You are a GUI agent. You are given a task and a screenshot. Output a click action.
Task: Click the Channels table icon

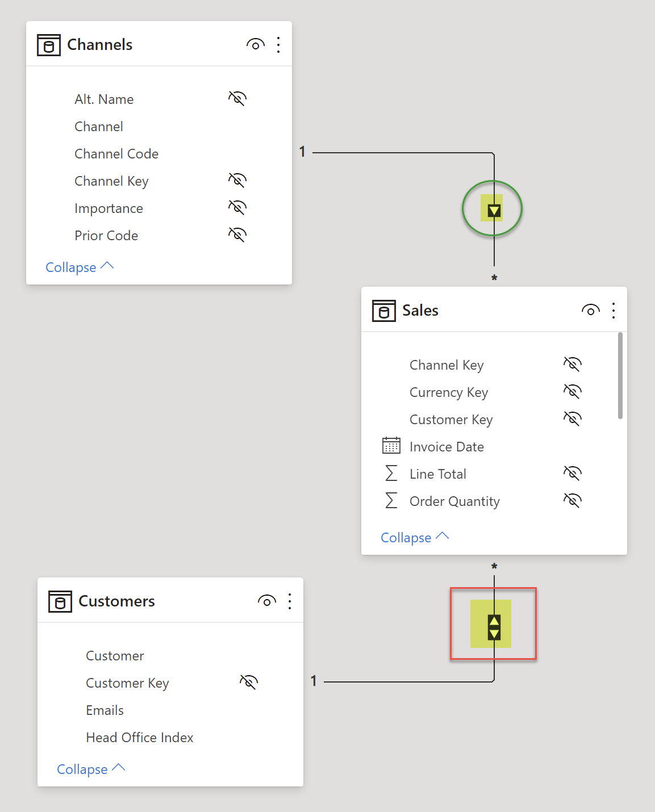[48, 45]
